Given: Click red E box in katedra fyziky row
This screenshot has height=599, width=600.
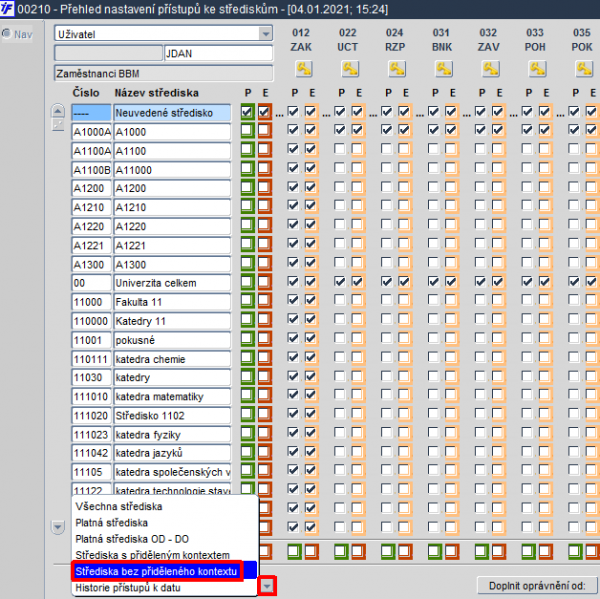Looking at the screenshot, I should [265, 433].
